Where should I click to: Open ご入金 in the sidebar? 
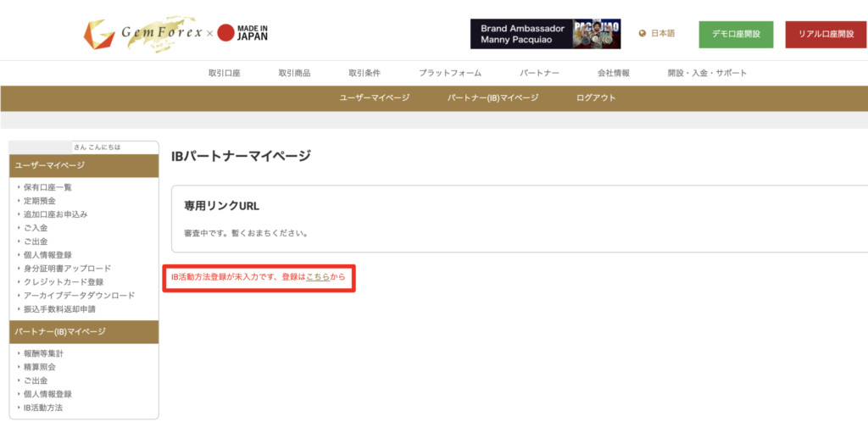coord(36,228)
